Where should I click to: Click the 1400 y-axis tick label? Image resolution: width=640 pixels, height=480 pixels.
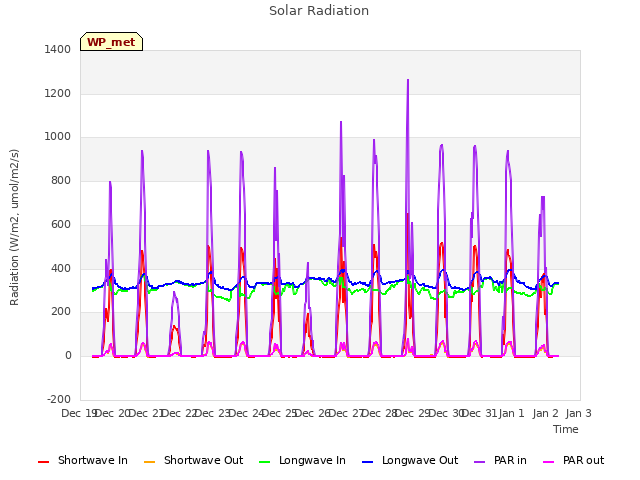pyautogui.click(x=58, y=50)
